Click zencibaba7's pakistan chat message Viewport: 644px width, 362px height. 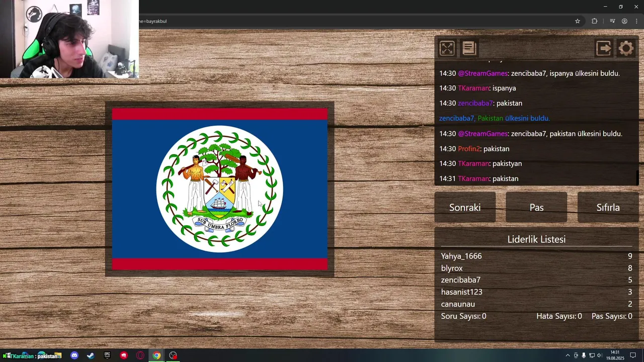[480, 103]
